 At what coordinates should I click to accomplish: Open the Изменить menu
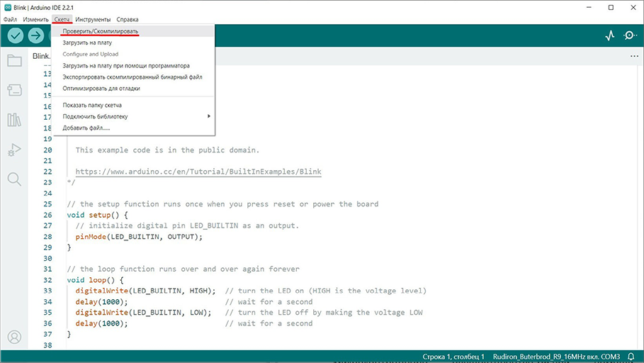[35, 19]
